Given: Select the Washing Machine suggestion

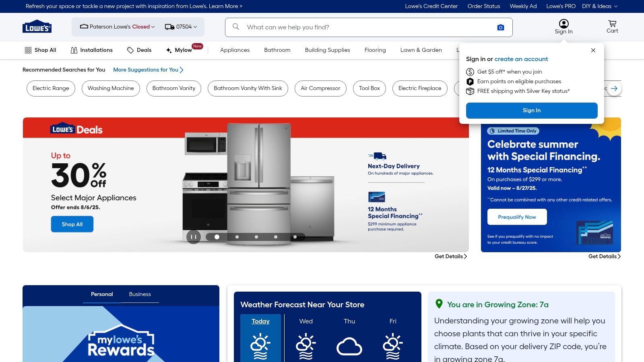Looking at the screenshot, I should point(111,88).
